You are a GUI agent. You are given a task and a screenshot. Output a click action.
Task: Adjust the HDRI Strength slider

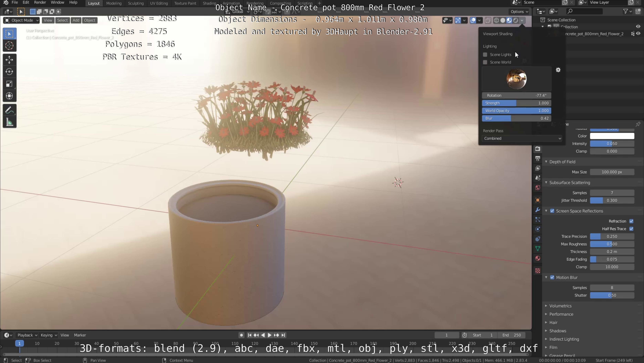[x=517, y=103]
